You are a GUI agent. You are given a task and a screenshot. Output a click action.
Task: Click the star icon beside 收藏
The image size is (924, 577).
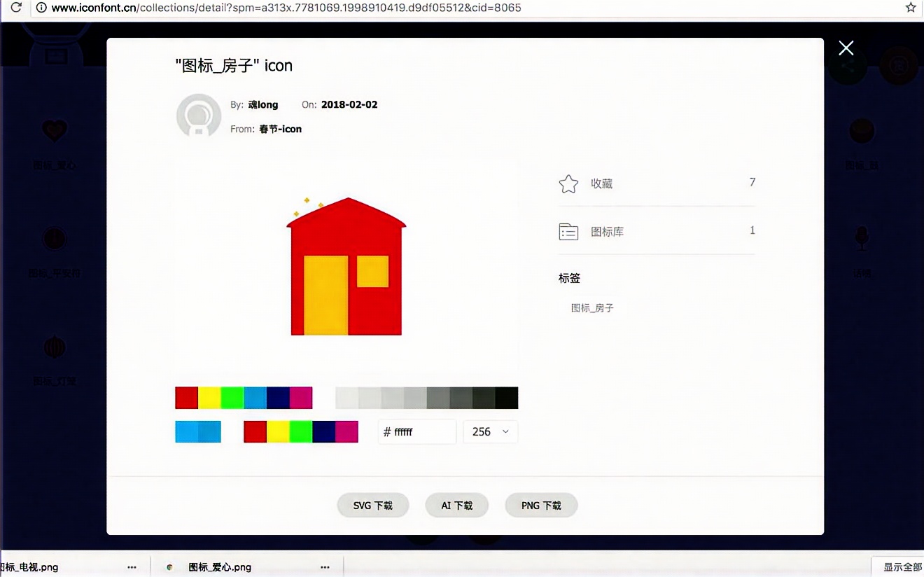click(x=568, y=184)
